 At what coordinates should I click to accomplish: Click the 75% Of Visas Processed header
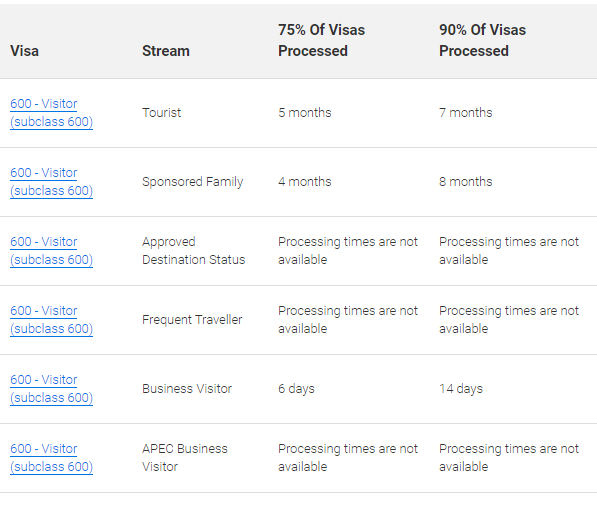321,40
